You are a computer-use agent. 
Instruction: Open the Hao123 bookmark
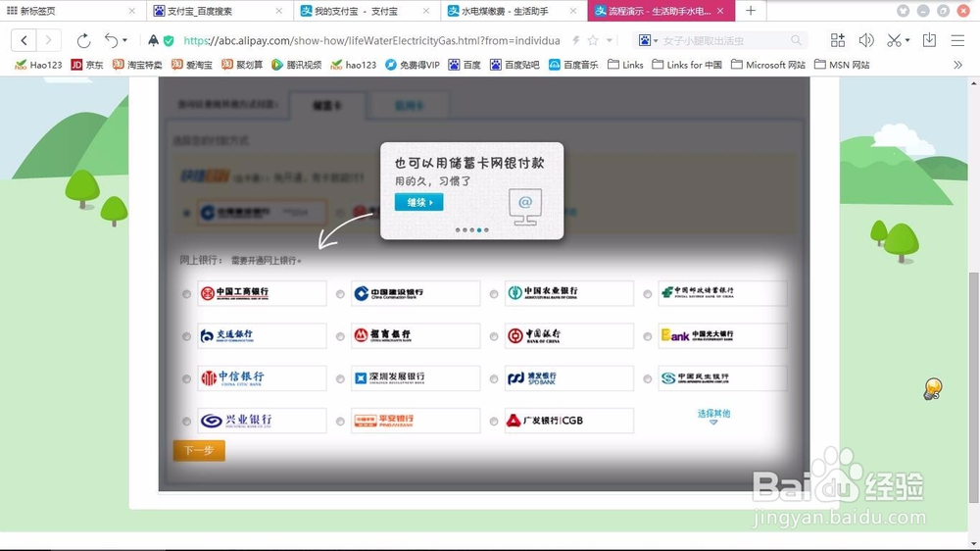[x=38, y=65]
